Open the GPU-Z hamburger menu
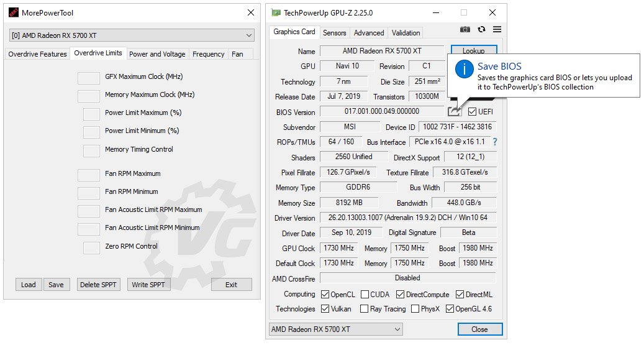 point(497,29)
